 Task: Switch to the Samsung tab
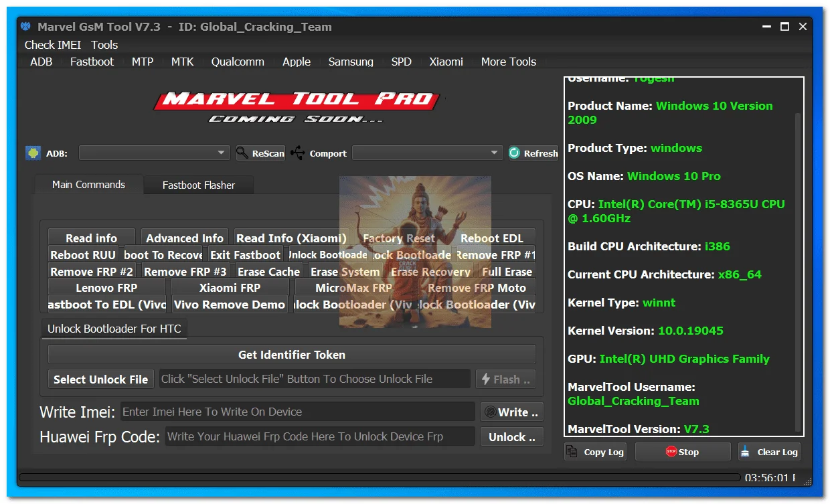click(351, 62)
